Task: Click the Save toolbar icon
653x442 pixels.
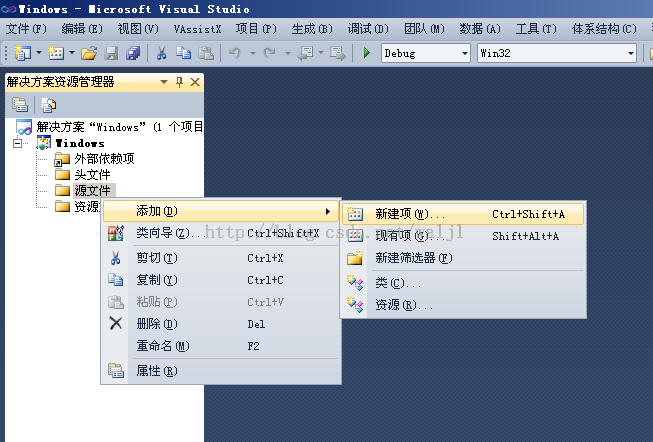Action: pyautogui.click(x=111, y=53)
